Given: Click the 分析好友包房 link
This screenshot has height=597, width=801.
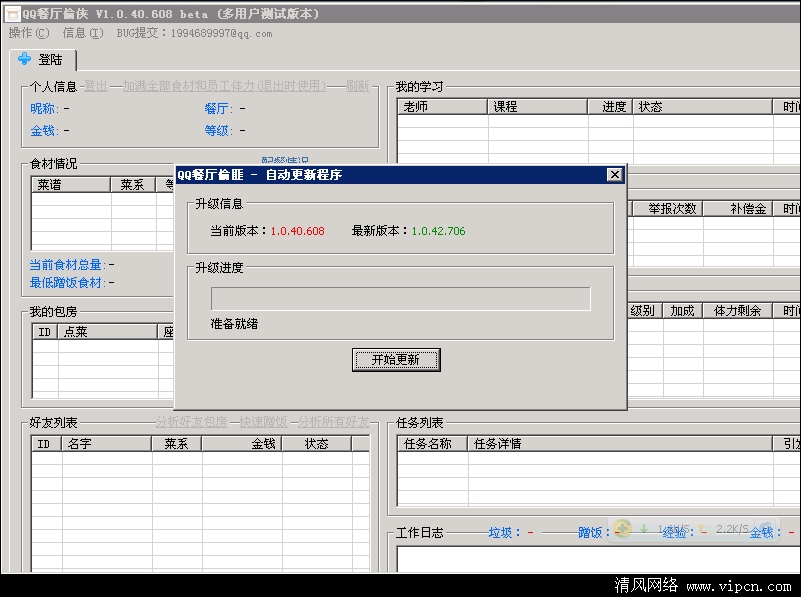Looking at the screenshot, I should click(192, 422).
